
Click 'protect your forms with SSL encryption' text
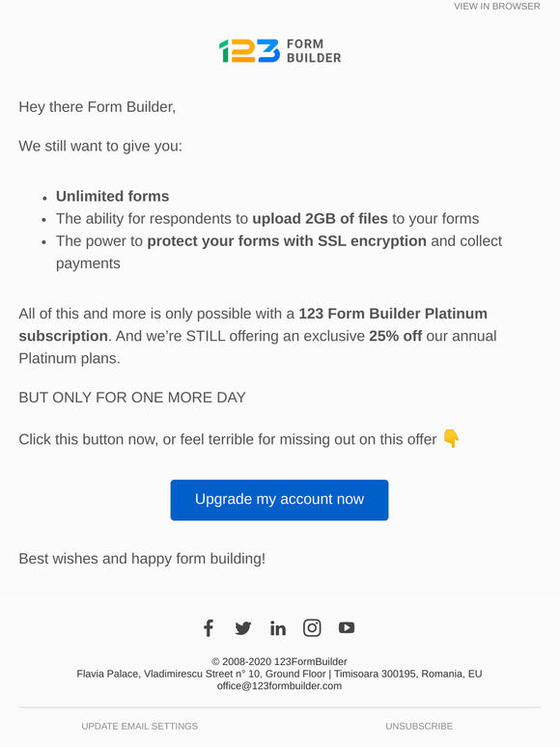point(287,241)
